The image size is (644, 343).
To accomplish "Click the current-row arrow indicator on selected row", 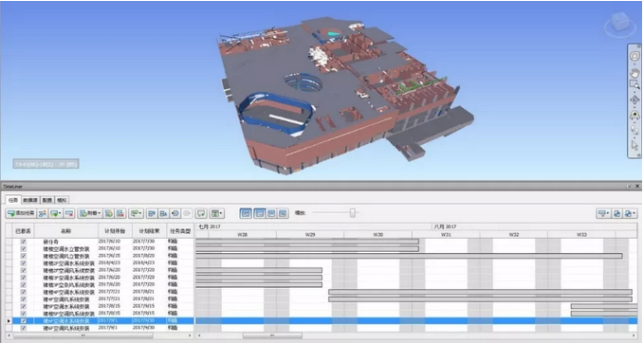I will pyautogui.click(x=9, y=321).
